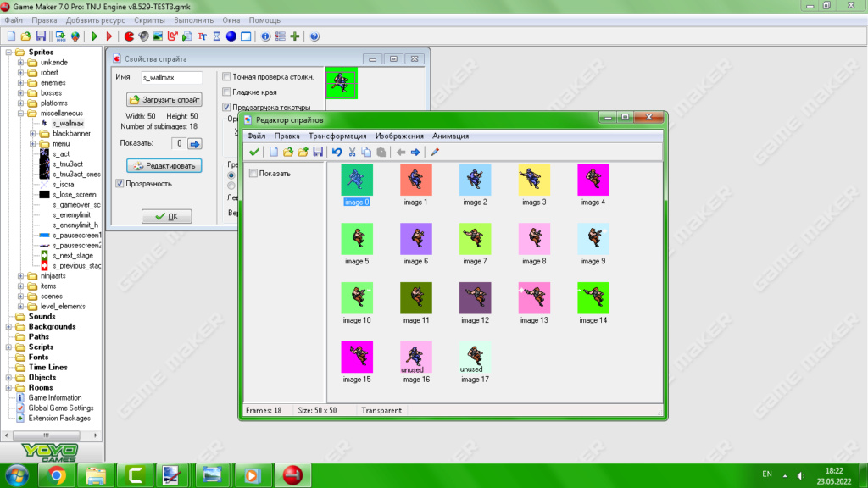Open Global Game Settings in resource tree

[x=61, y=408]
